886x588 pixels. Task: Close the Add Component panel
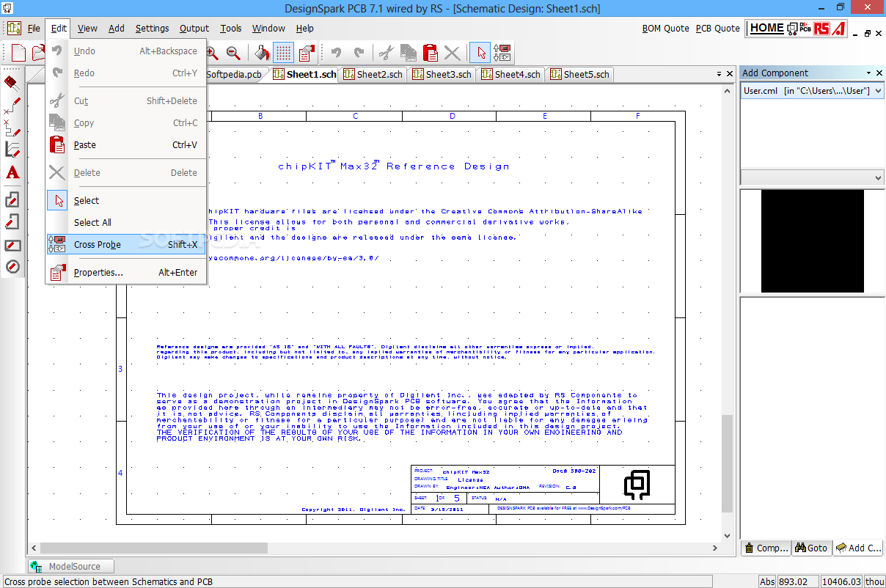pyautogui.click(x=879, y=73)
